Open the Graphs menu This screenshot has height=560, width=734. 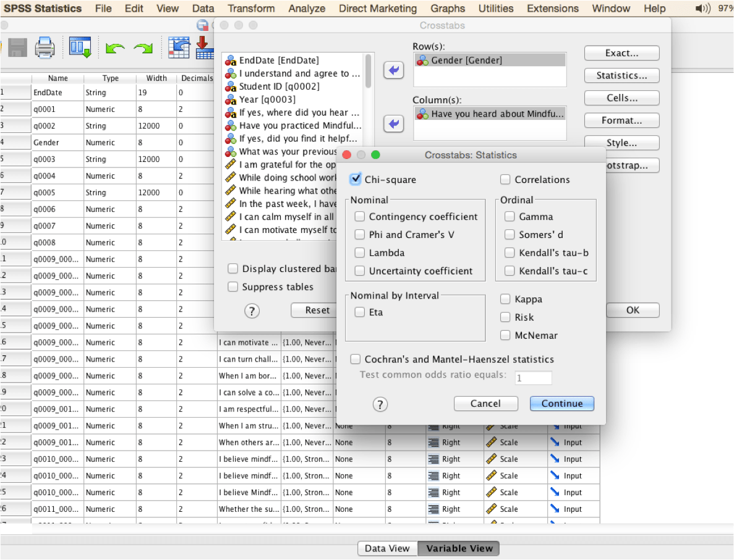coord(448,9)
